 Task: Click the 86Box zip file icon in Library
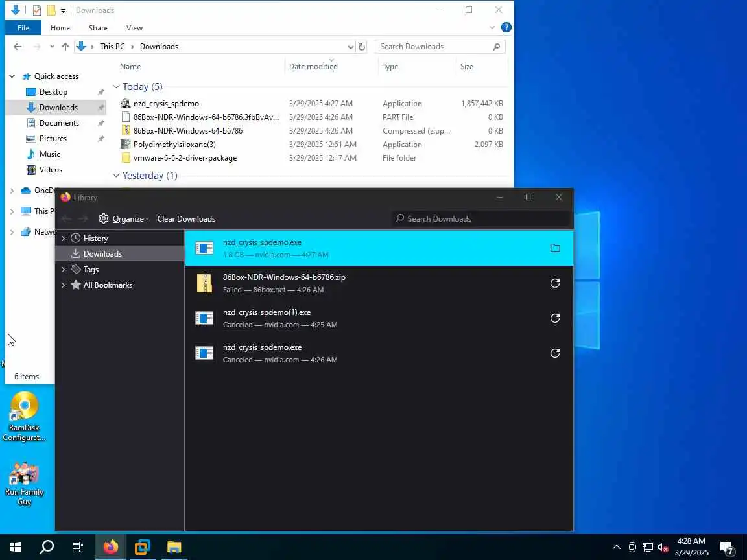pos(204,283)
